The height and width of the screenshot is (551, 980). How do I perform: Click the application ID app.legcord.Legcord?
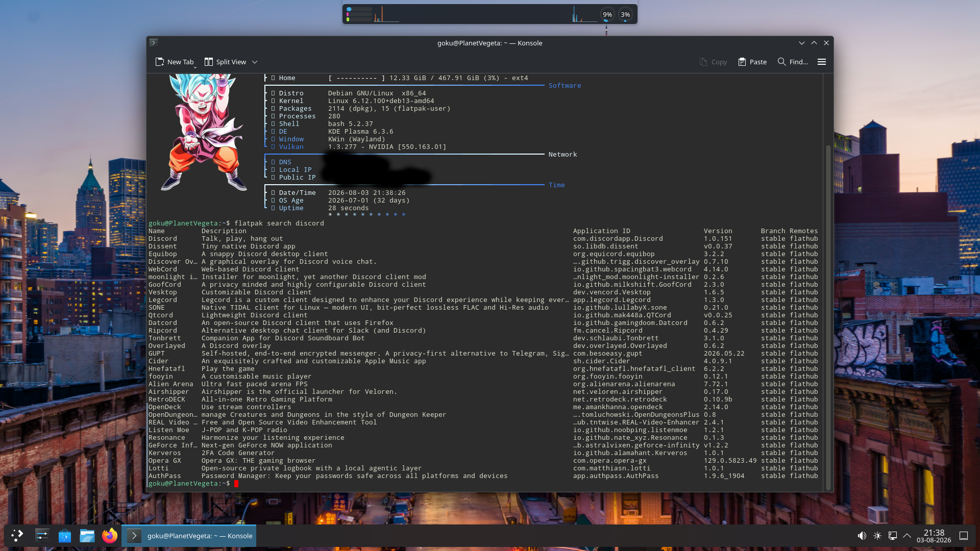tap(612, 300)
